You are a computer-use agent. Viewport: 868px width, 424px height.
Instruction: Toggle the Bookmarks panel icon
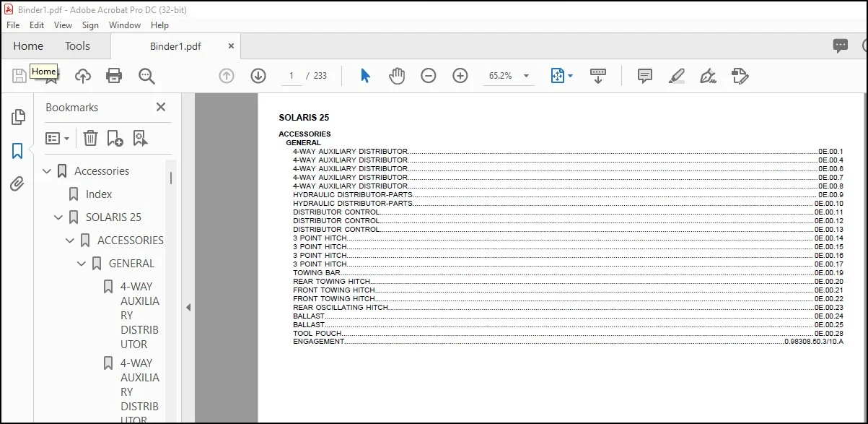click(x=17, y=151)
